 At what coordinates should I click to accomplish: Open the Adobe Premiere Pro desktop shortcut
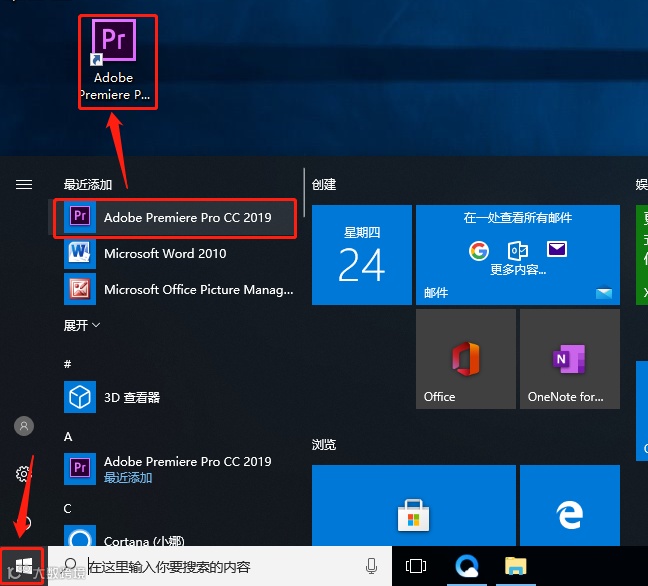tap(116, 60)
